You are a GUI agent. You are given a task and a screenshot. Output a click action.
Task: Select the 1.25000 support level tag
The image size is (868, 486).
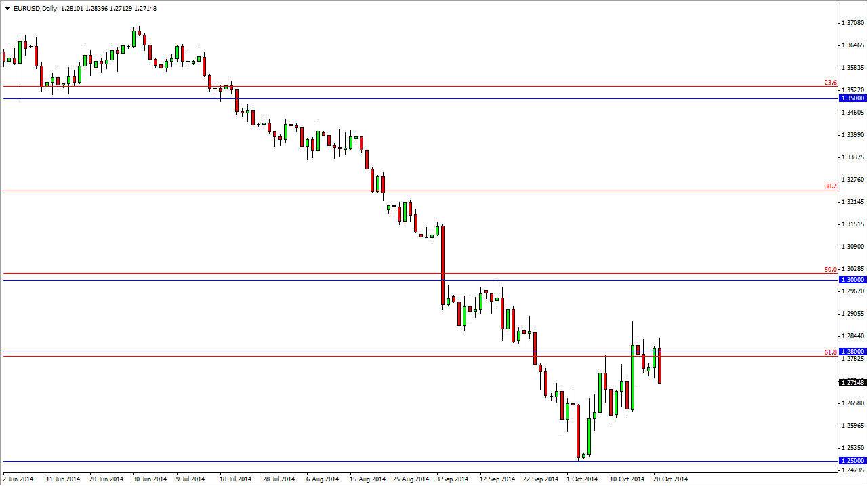(x=852, y=460)
